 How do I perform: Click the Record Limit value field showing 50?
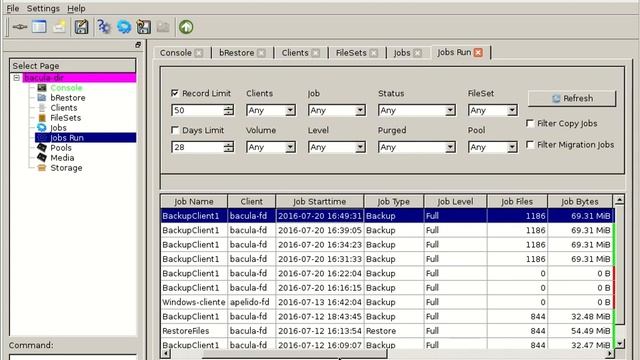tap(198, 110)
